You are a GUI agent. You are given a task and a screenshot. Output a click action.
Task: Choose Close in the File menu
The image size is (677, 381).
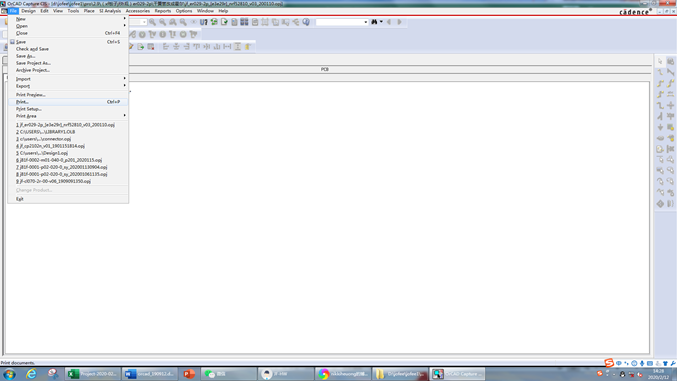[68, 33]
